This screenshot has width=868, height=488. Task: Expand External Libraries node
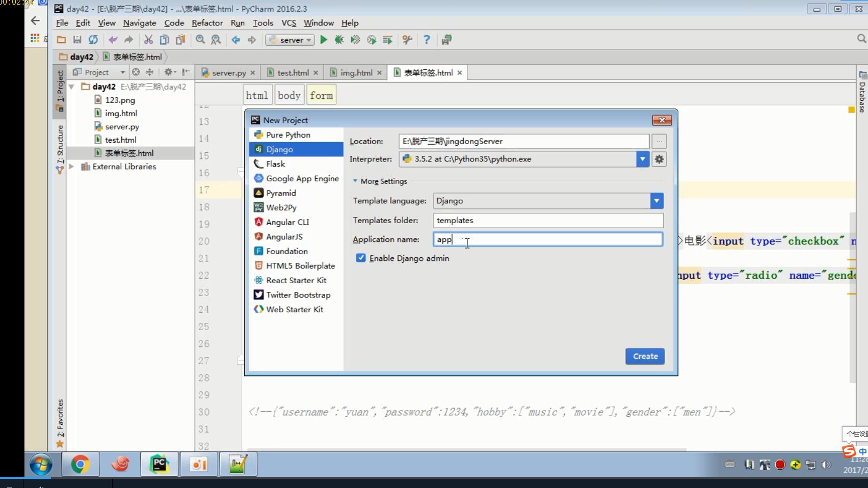(x=72, y=167)
